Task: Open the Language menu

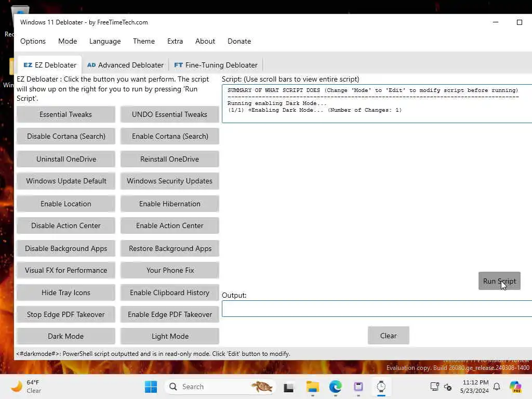Action: 105,41
